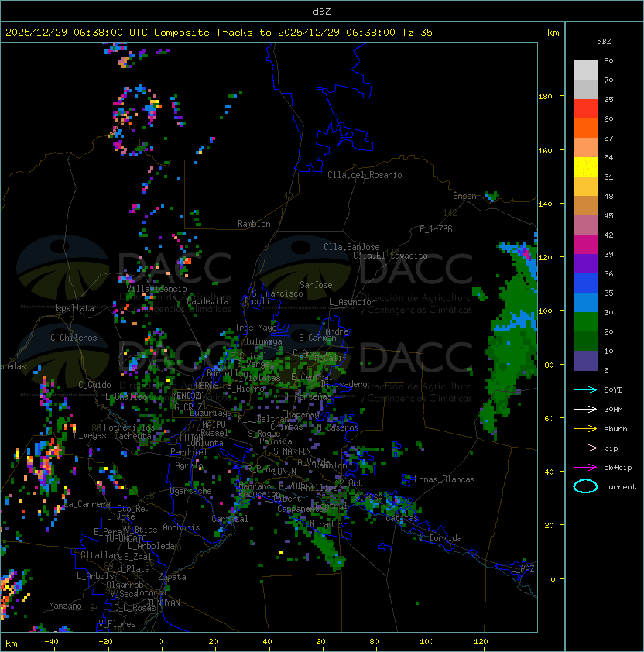The image size is (644, 652).
Task: Click the Perdriel map label
Action: (189, 452)
